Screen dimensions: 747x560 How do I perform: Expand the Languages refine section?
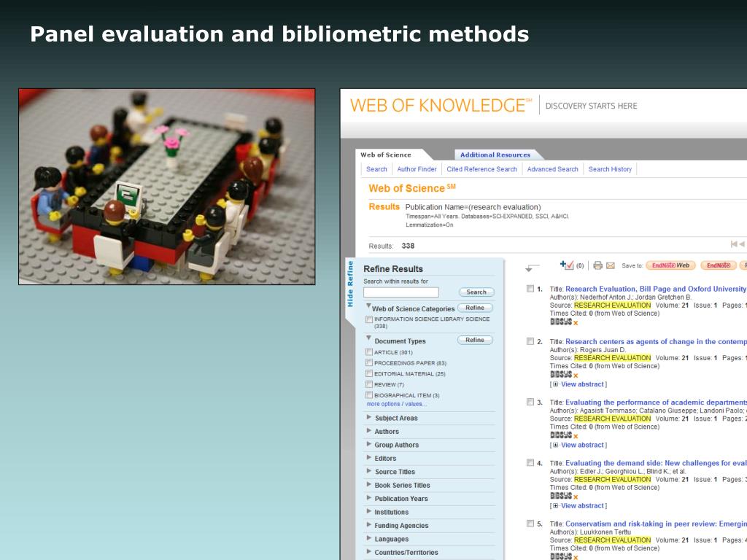coord(368,538)
